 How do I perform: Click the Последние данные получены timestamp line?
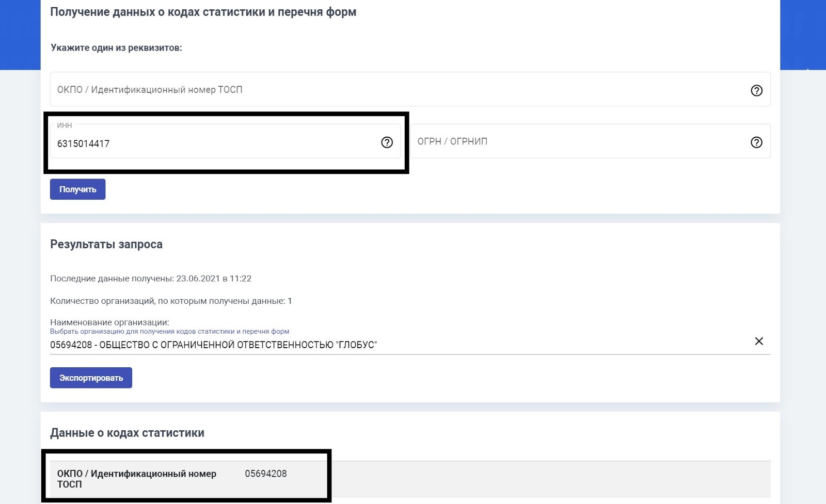click(151, 279)
